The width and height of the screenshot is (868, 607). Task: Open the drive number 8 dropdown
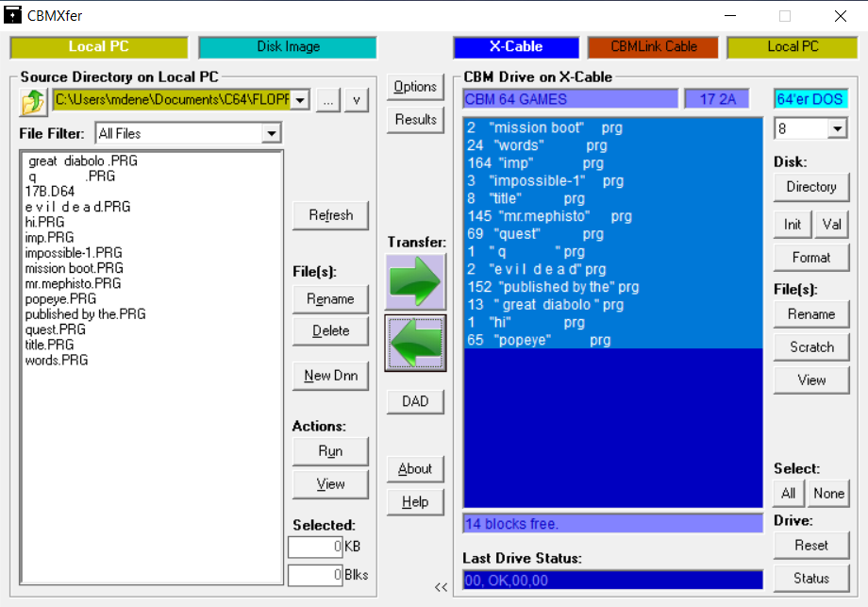click(x=838, y=128)
